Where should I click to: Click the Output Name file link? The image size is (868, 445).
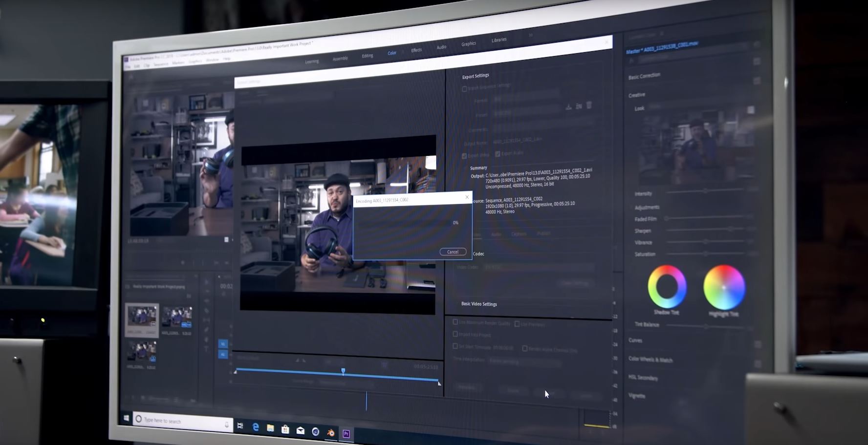click(x=518, y=141)
